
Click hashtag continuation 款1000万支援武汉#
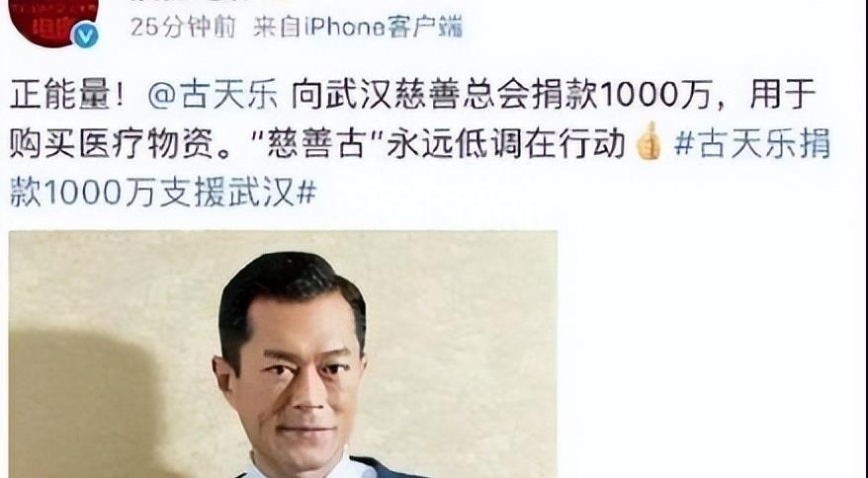pos(163,194)
